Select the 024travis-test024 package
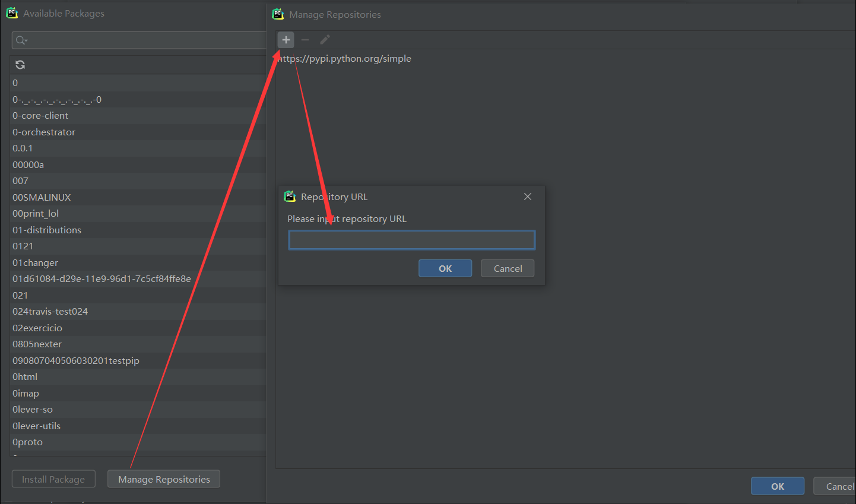 click(138, 312)
